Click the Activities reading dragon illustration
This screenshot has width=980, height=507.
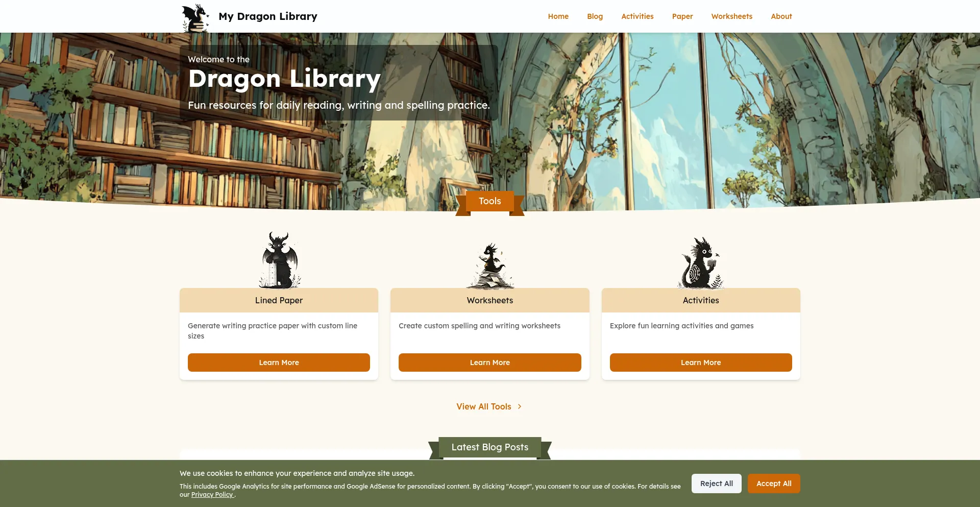coord(701,262)
